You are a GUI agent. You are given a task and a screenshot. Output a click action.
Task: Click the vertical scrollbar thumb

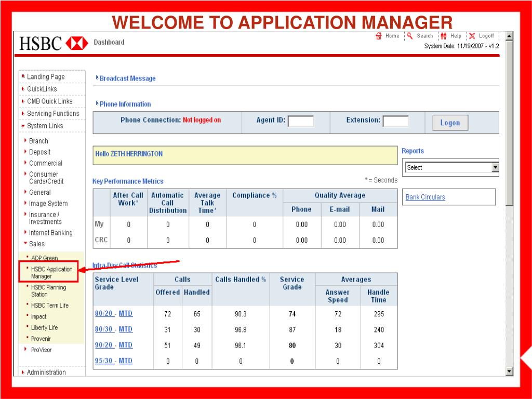point(509,123)
